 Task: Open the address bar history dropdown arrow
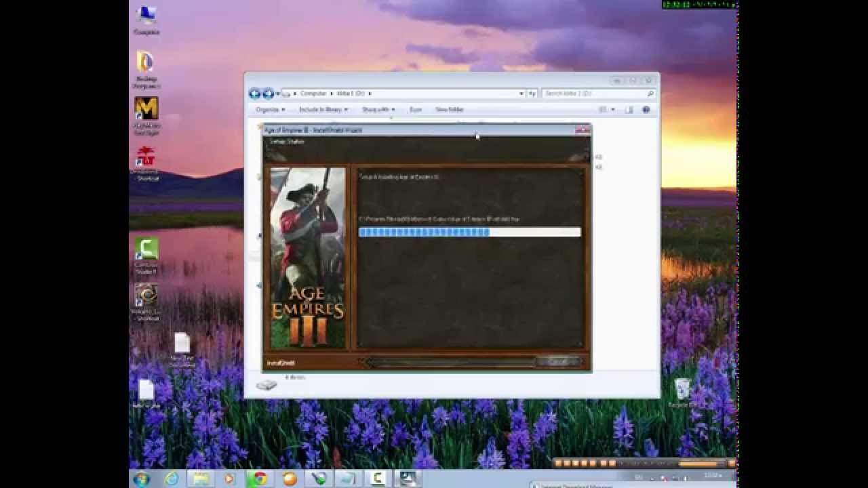pos(521,94)
